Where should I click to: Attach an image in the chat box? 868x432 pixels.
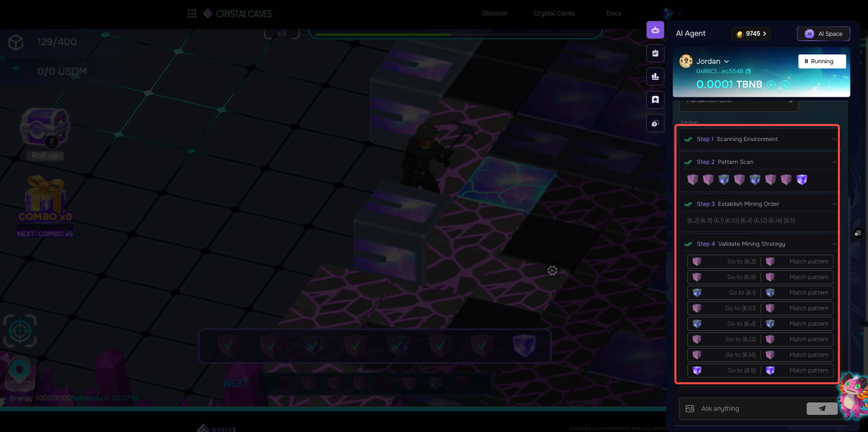690,408
